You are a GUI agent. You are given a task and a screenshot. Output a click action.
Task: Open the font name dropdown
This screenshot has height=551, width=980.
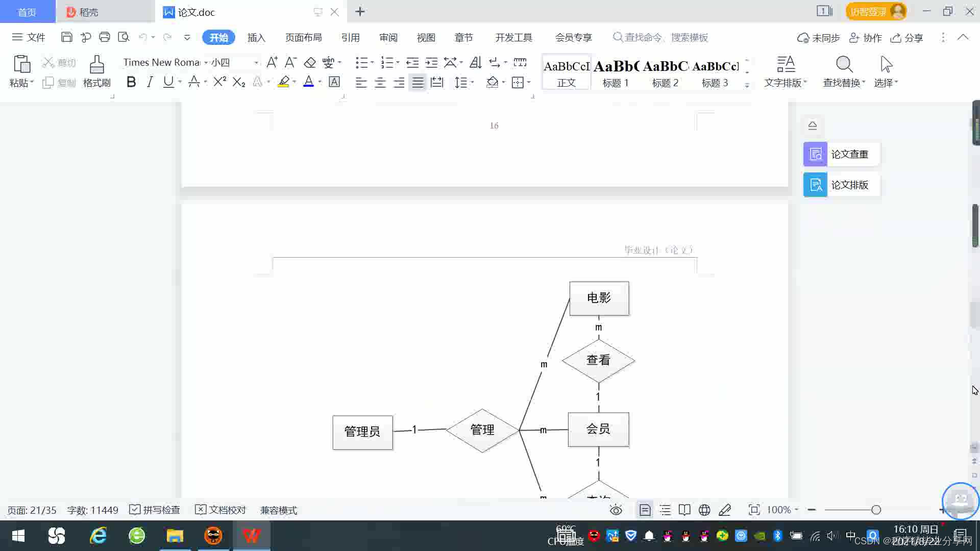pos(206,63)
